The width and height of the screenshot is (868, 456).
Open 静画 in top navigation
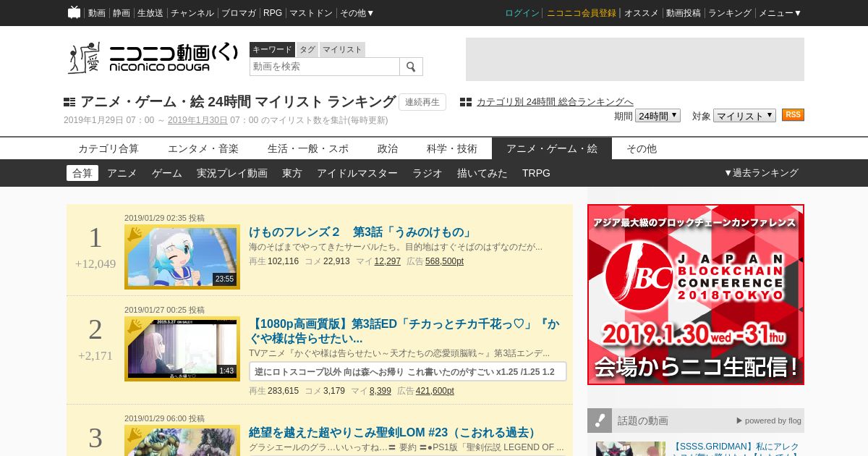click(122, 13)
